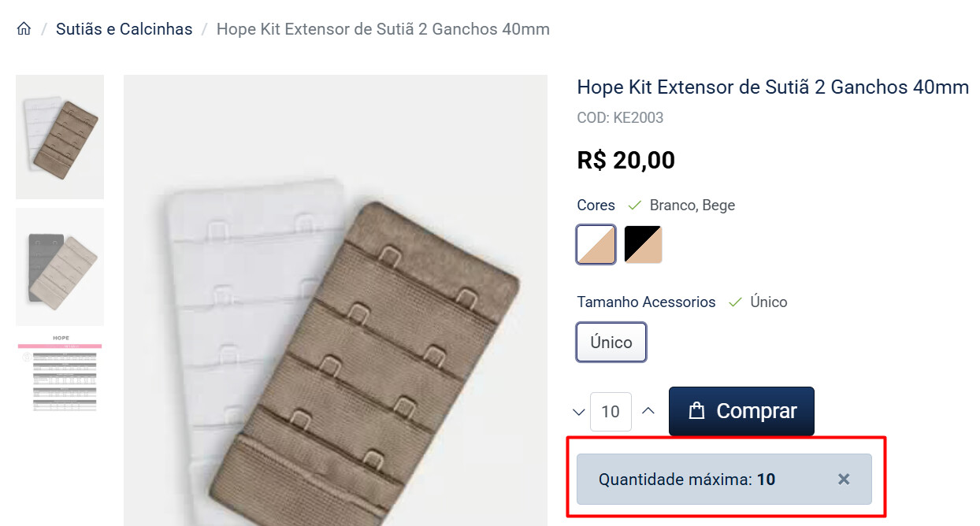Screen dimensions: 980x526
Task: Open the Hope size chart thumbnail
Action: coord(60,373)
